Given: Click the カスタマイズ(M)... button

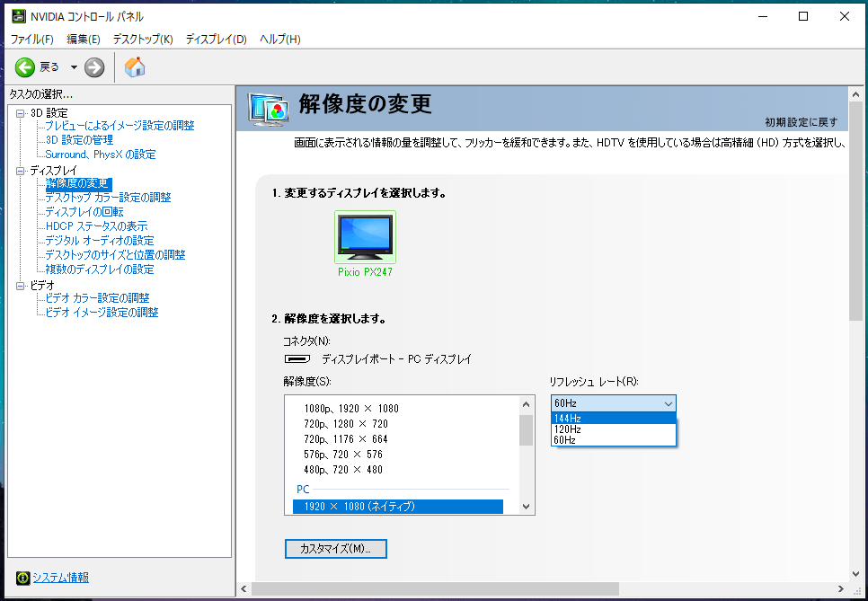Looking at the screenshot, I should click(336, 549).
